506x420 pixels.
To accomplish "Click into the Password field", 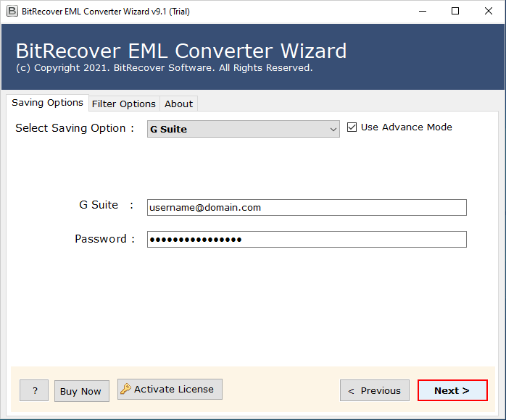I will 306,240.
